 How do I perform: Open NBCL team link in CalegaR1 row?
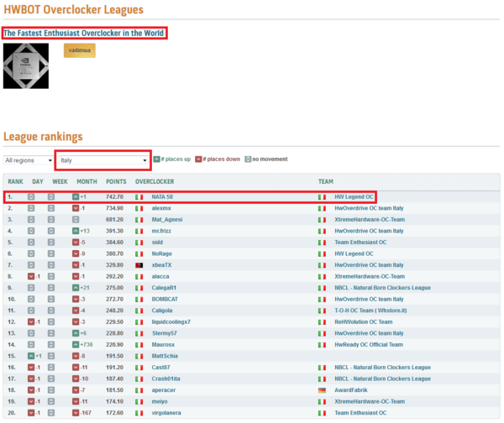click(382, 288)
